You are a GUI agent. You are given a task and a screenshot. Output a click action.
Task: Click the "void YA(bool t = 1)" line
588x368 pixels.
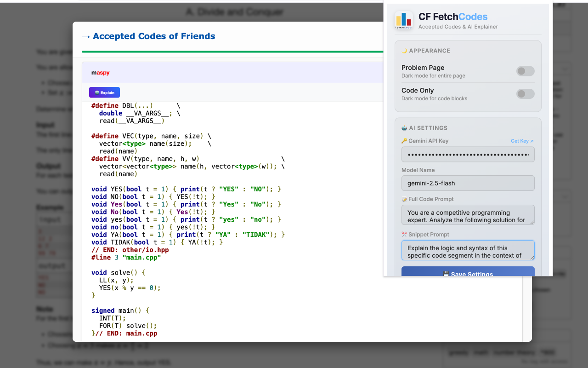(x=188, y=235)
